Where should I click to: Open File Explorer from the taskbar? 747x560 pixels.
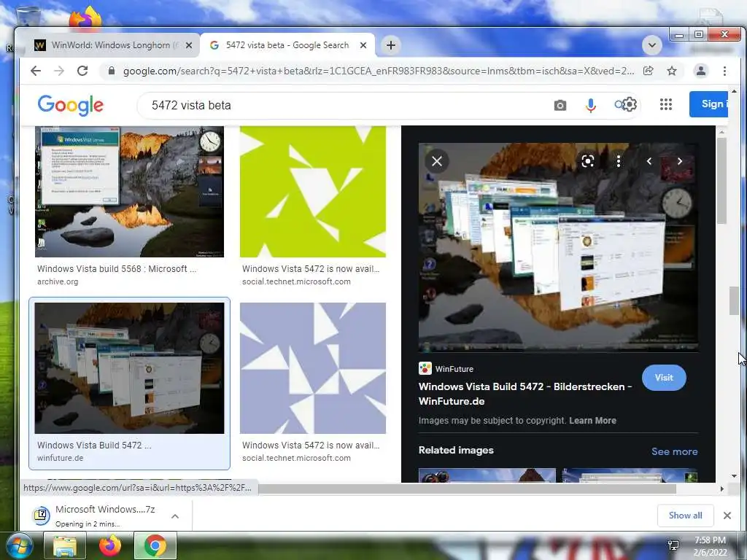click(65, 545)
